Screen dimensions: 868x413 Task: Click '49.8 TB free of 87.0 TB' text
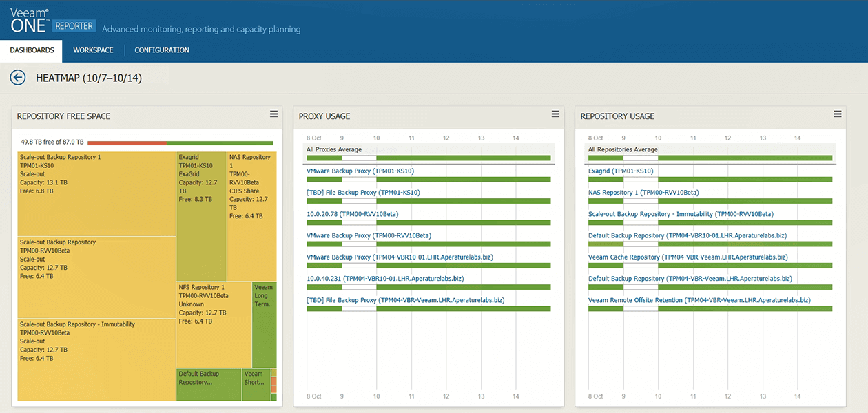52,142
